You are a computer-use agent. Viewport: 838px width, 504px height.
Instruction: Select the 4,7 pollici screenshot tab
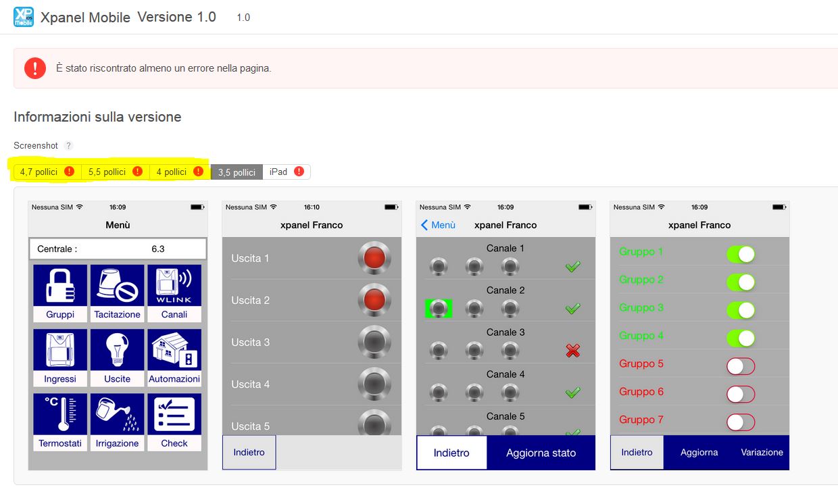pyautogui.click(x=47, y=172)
